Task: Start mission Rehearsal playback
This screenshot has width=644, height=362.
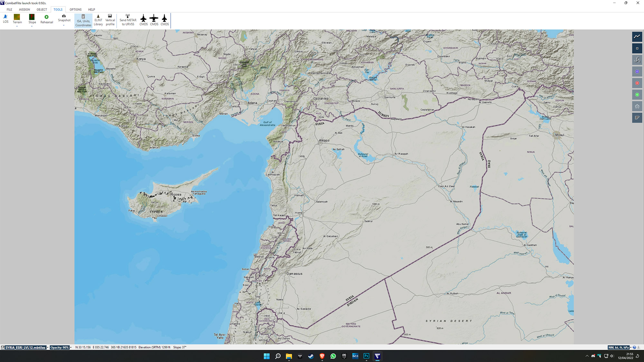Action: (47, 19)
